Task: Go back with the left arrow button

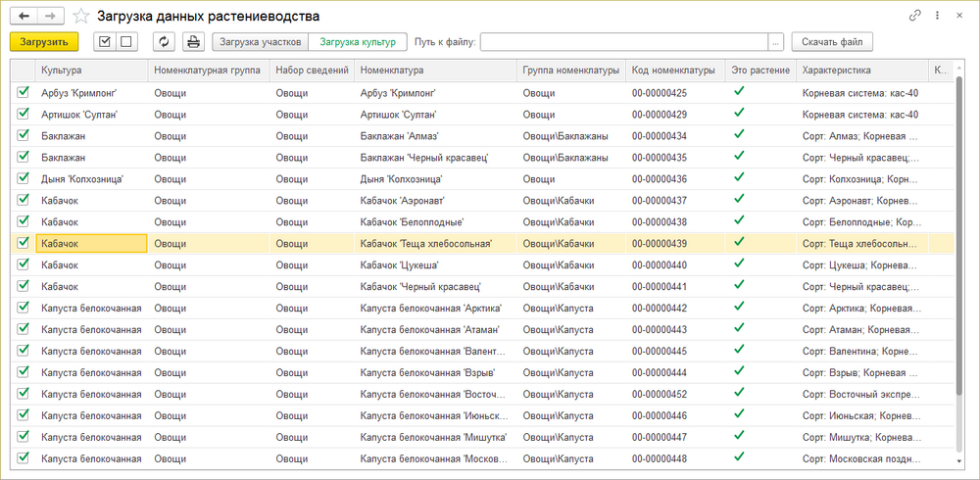Action: (25, 17)
